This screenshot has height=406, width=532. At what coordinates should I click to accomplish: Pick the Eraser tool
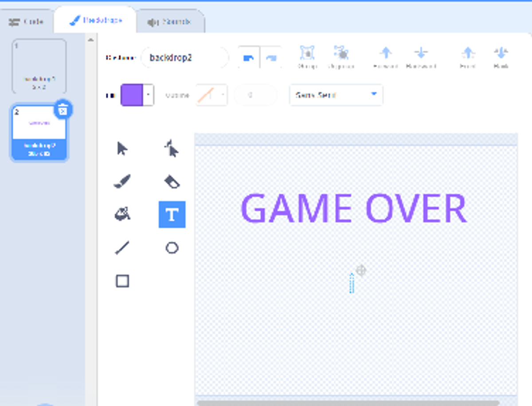pos(172,181)
